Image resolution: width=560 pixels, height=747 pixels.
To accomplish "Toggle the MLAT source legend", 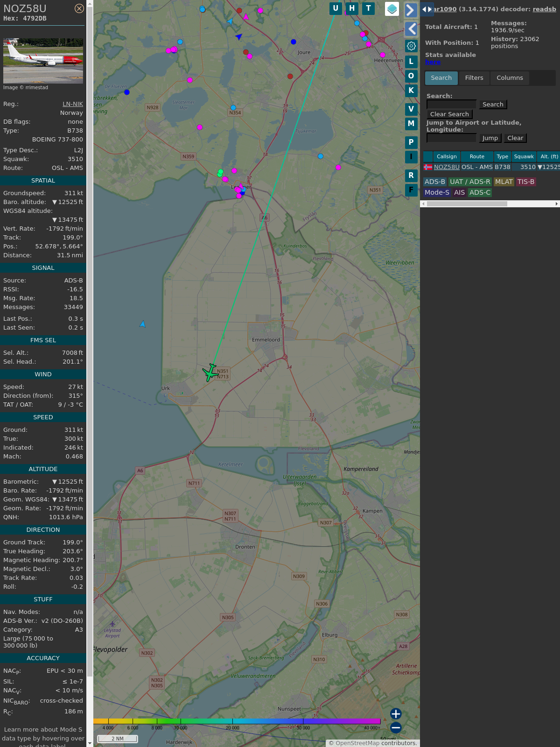I will tap(504, 182).
